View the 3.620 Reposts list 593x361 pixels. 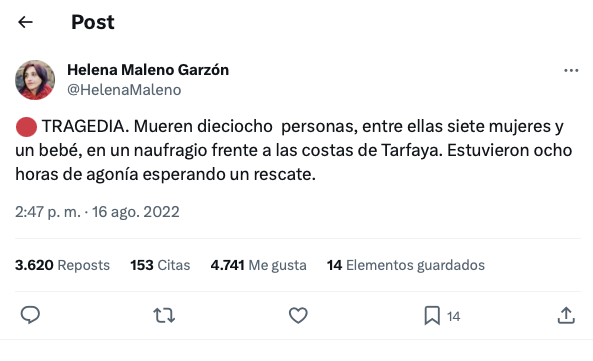coord(62,265)
